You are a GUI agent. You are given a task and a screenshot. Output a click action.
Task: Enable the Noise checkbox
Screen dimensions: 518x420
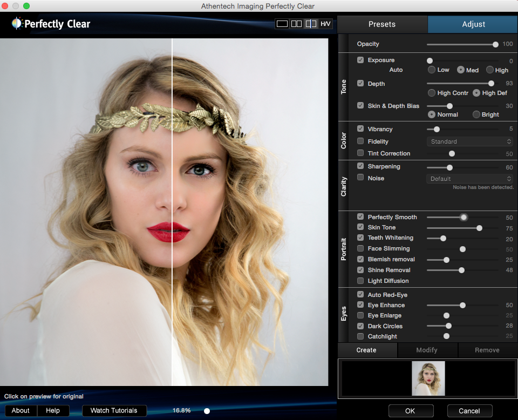click(x=360, y=178)
